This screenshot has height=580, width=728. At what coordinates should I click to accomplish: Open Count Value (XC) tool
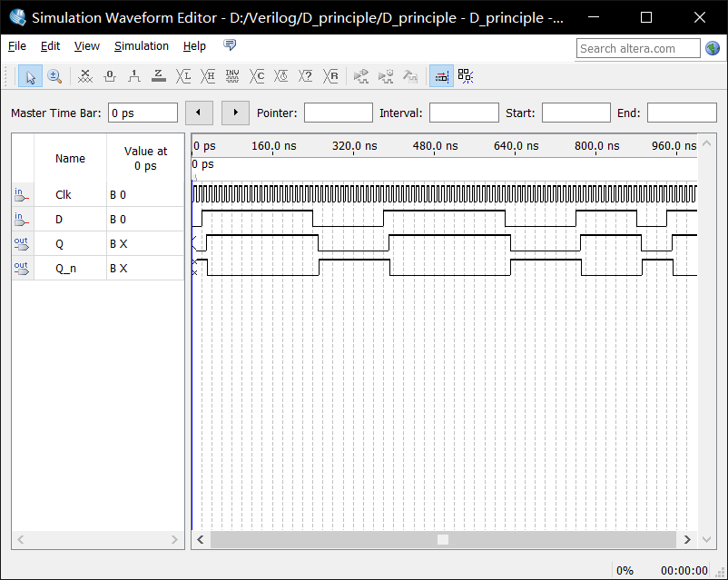[257, 76]
